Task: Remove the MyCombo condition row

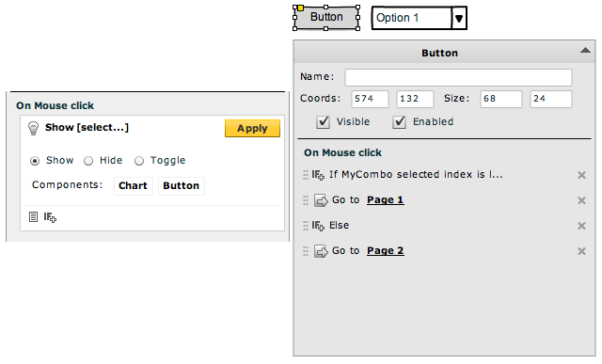Action: tap(581, 175)
